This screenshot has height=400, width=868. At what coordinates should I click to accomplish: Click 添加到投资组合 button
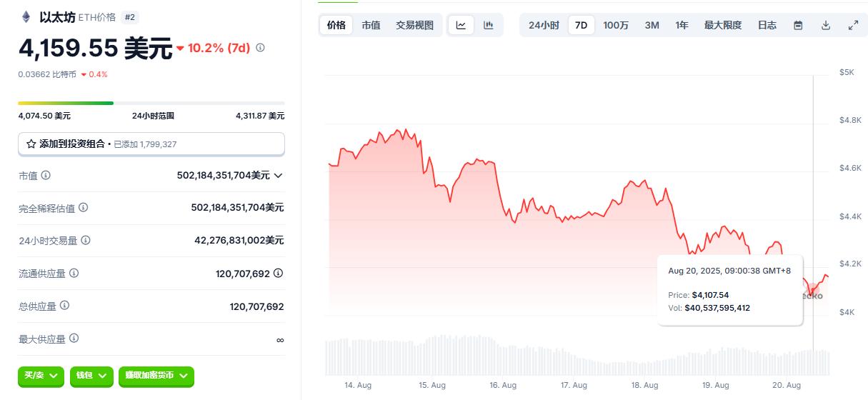[151, 144]
